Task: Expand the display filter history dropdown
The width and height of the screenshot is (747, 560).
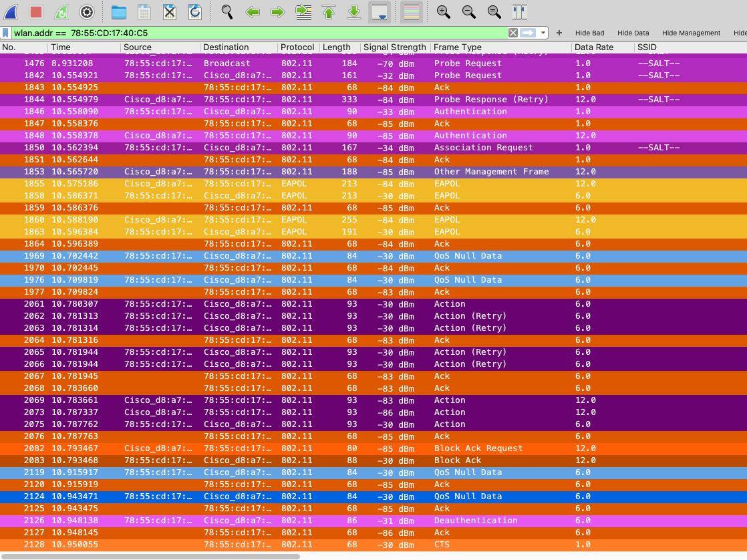Action: [x=544, y=33]
